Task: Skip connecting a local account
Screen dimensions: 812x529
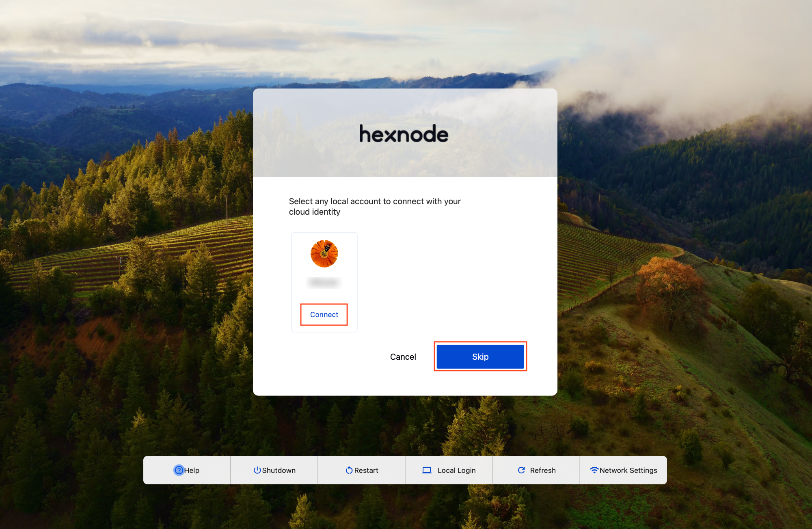Action: click(x=480, y=356)
